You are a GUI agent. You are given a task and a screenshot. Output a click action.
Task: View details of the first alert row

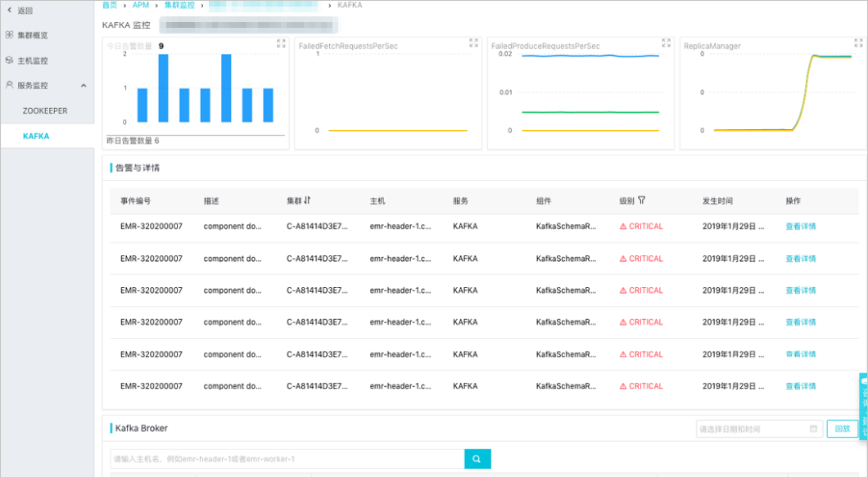[801, 227]
